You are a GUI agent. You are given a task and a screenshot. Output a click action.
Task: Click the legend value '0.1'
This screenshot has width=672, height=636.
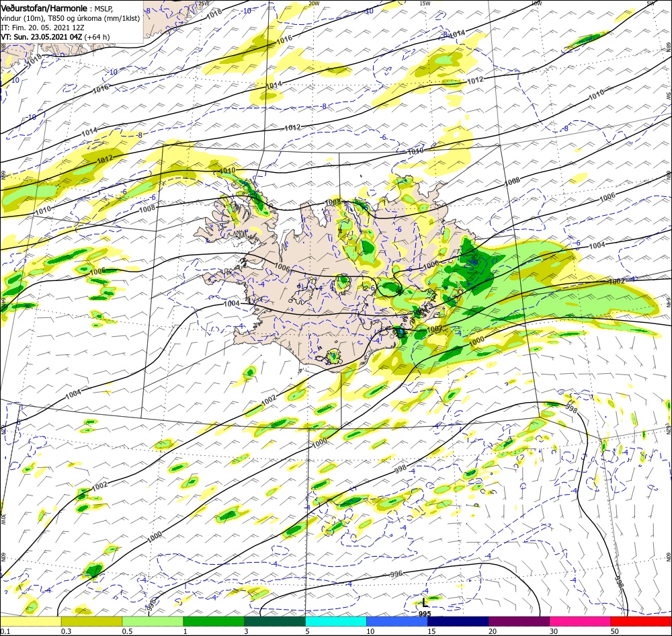pyautogui.click(x=5, y=631)
